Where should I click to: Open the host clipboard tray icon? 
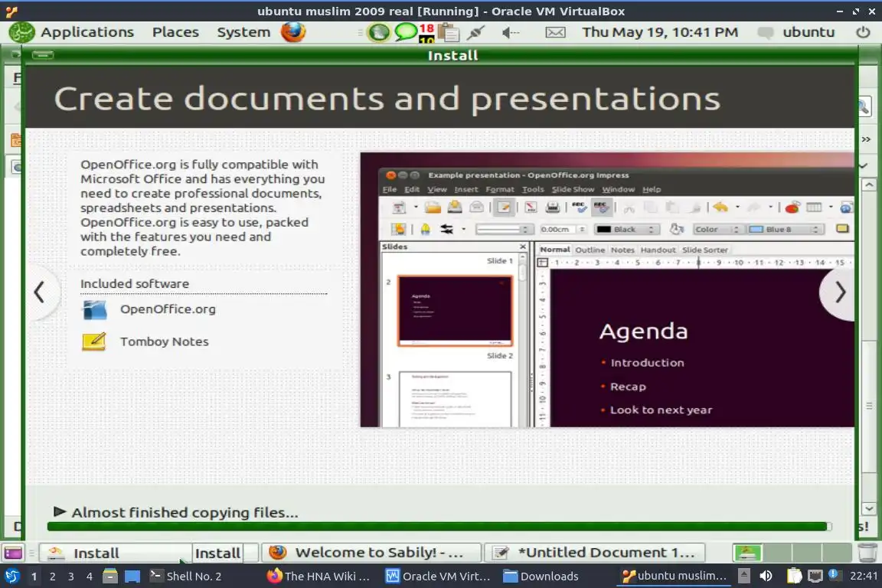click(794, 576)
